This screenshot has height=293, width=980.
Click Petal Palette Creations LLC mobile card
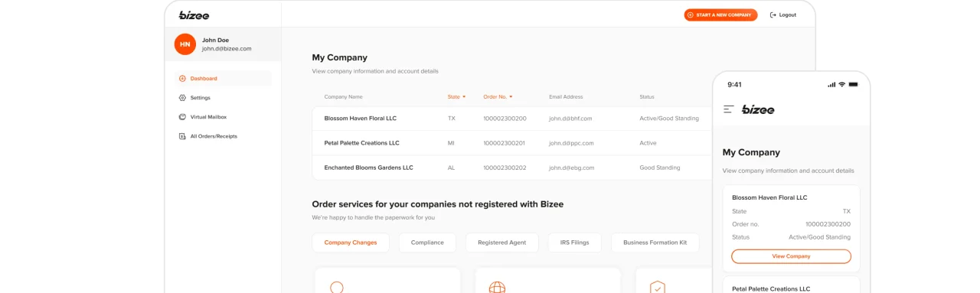click(x=771, y=288)
